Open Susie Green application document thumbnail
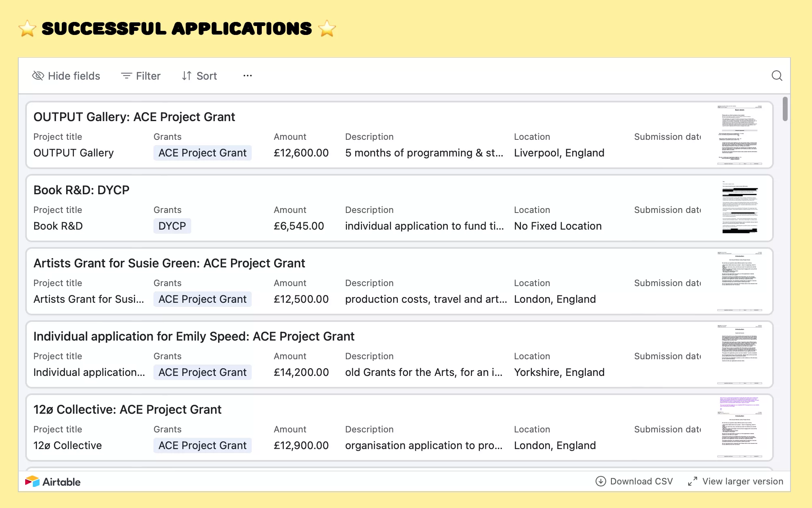Image resolution: width=812 pixels, height=508 pixels. pyautogui.click(x=739, y=281)
